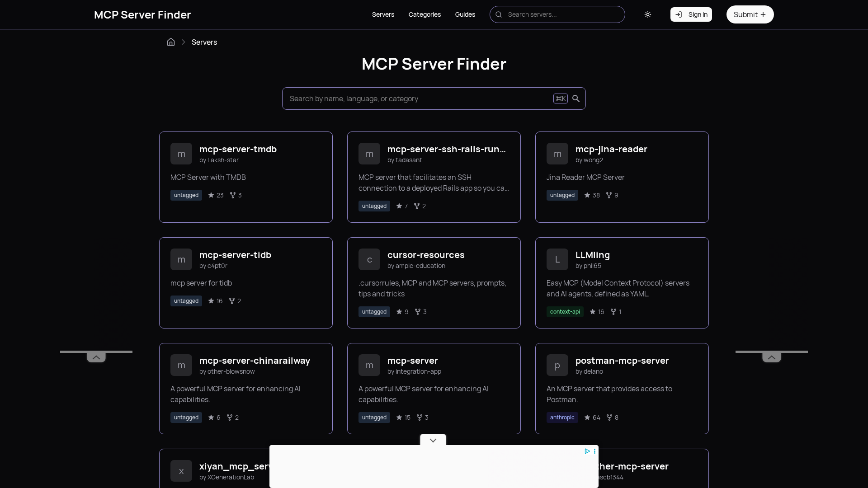Viewport: 868px width, 488px height.
Task: Click the postman-mcp-server 'p' avatar icon
Action: point(557,365)
